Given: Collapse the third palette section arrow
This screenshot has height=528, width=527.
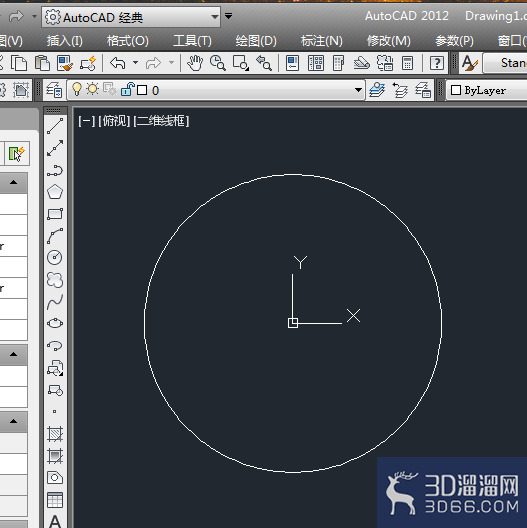Looking at the screenshot, I should (x=13, y=421).
